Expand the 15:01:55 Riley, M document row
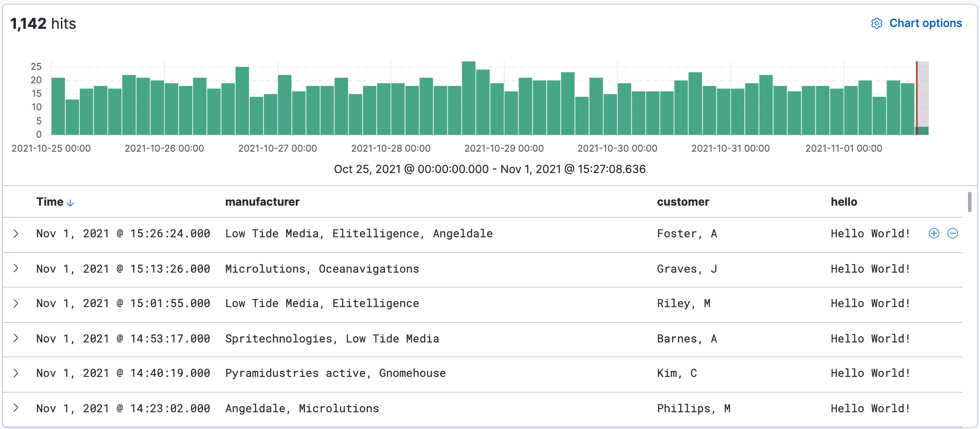Image resolution: width=980 pixels, height=429 pixels. [16, 303]
